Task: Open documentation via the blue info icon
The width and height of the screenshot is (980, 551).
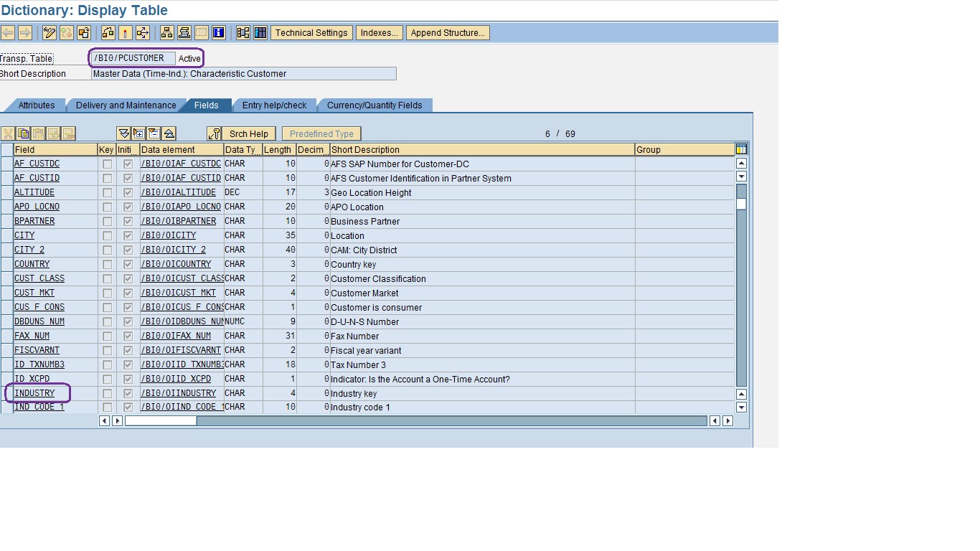Action: (220, 32)
